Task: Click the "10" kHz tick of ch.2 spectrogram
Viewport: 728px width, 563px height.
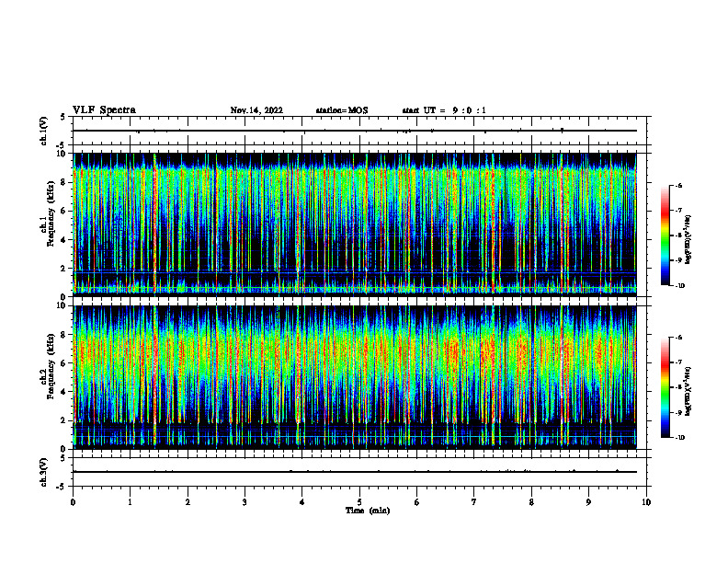Action: pos(63,305)
